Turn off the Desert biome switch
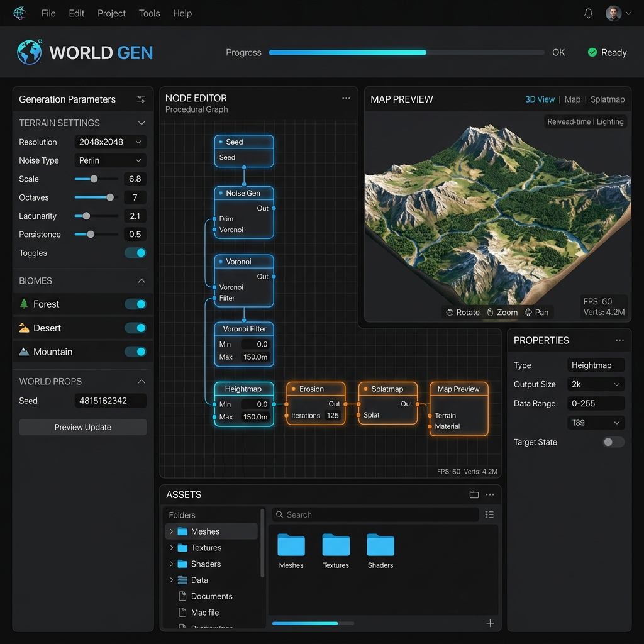Screen dimensions: 644x644 [x=135, y=328]
